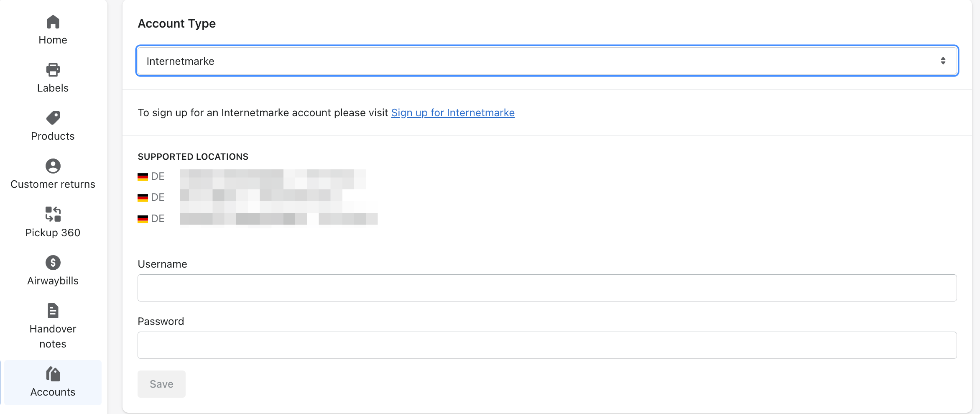Open the Pickup 360 swap icon

pos(53,214)
